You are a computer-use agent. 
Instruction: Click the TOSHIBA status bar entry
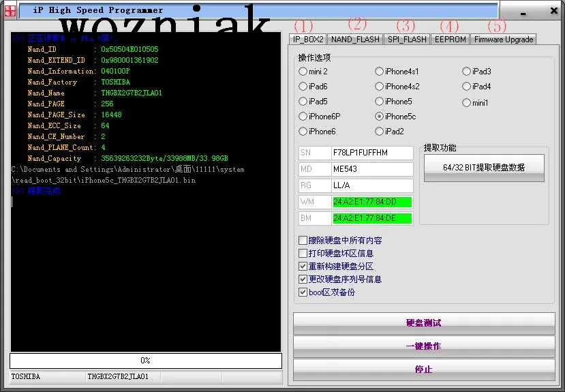coord(47,376)
